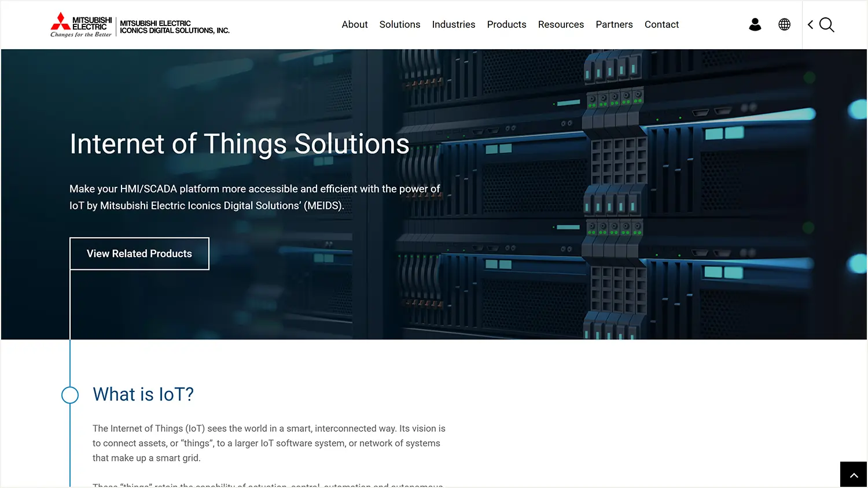Click the hero text about HMI/SCADA platform
This screenshot has width=868, height=488.
(x=255, y=197)
